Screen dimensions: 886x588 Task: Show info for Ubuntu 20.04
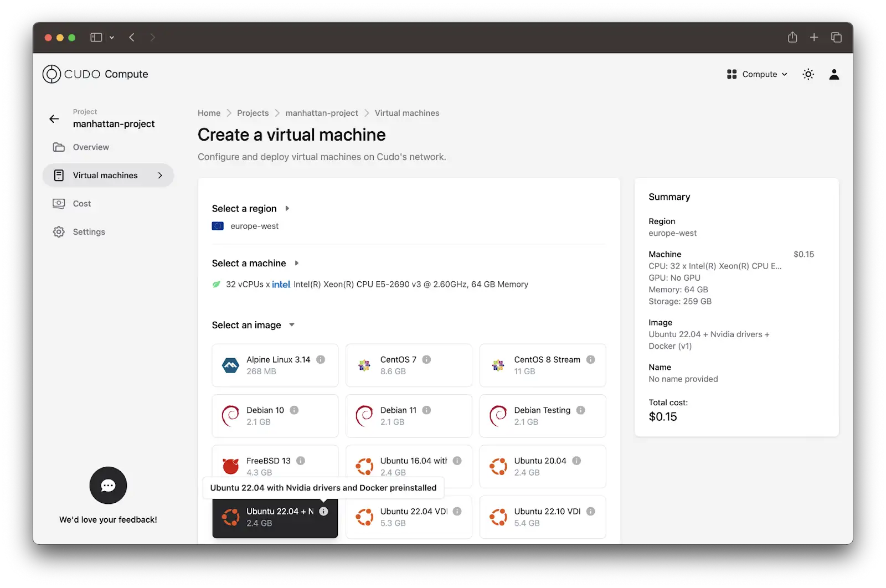(576, 461)
